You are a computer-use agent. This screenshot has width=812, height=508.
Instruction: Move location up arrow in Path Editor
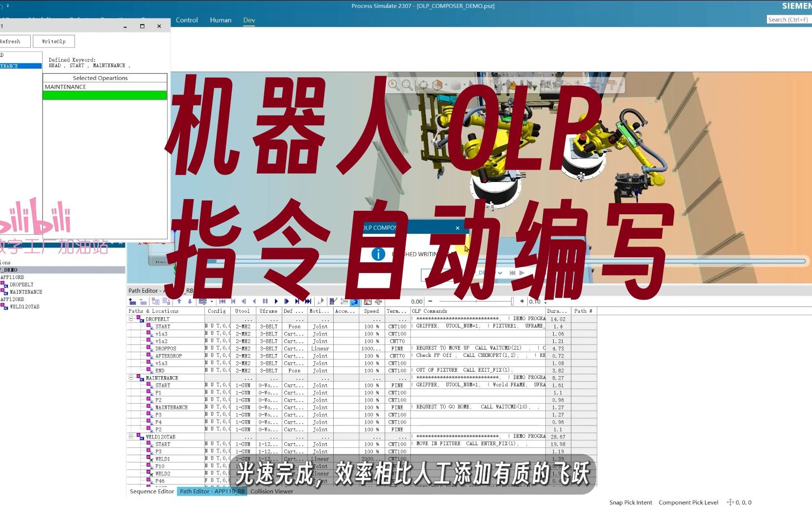pyautogui.click(x=179, y=302)
